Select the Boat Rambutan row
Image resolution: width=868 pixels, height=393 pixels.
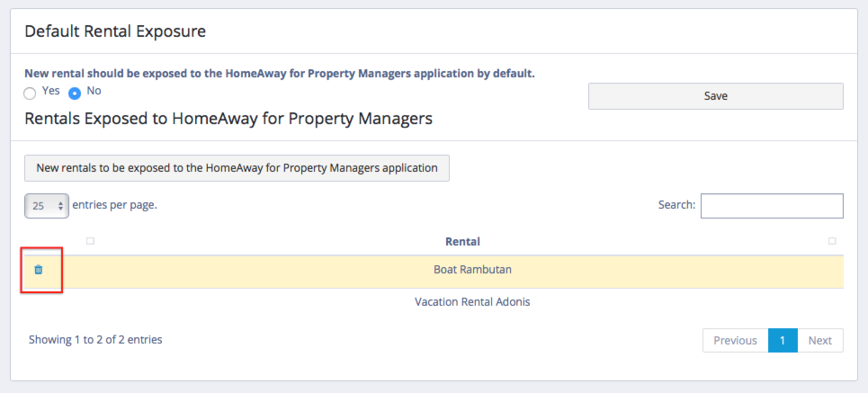click(x=472, y=270)
